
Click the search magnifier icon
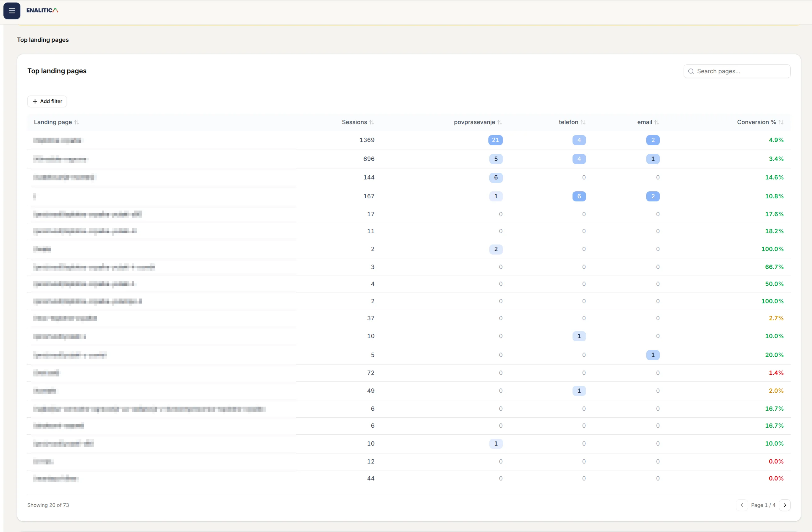point(691,71)
